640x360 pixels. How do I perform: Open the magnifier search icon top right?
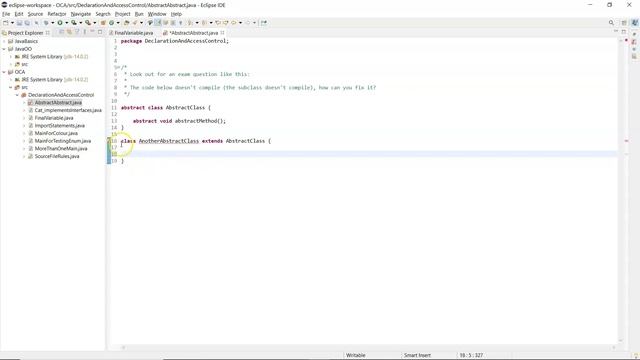point(611,23)
